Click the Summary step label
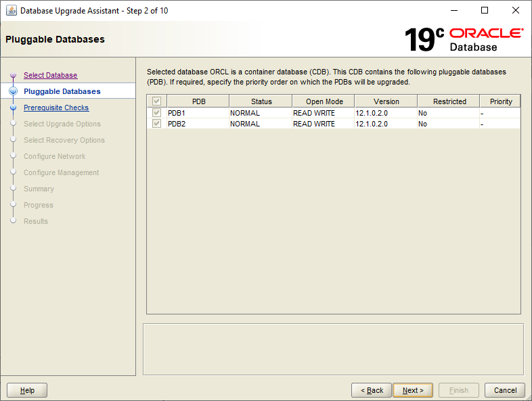532x401 pixels. (x=39, y=189)
